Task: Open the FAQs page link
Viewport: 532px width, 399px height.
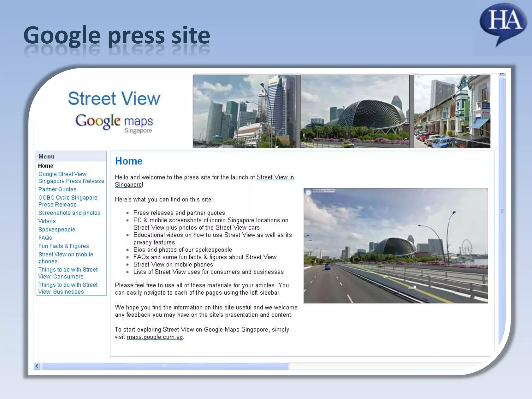Action: (x=45, y=238)
